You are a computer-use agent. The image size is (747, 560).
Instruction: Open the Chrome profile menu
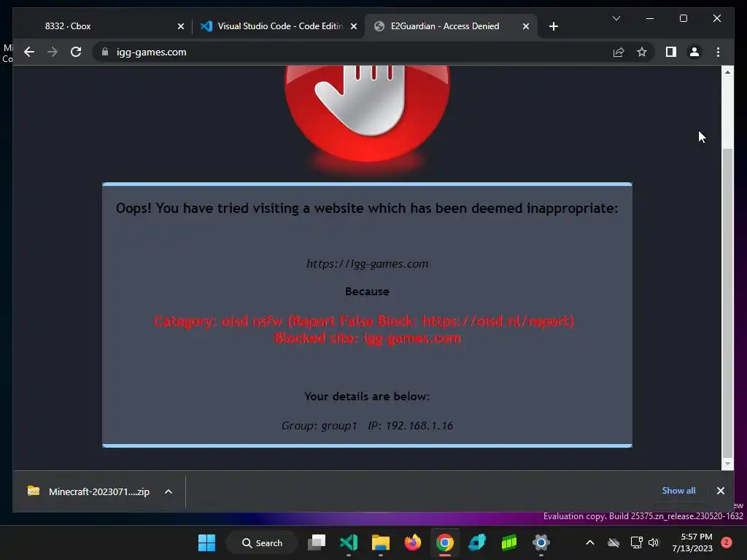[x=694, y=52]
